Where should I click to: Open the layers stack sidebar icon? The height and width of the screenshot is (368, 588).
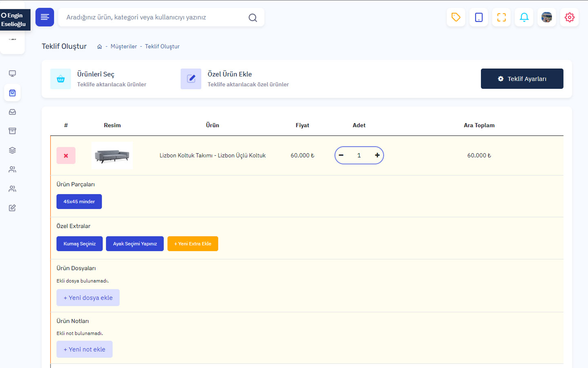(12, 150)
